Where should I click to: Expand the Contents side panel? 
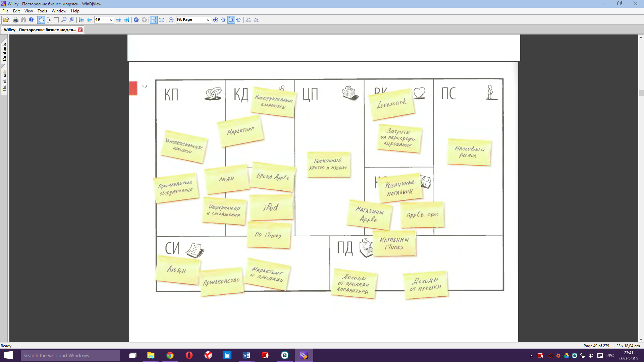4,52
